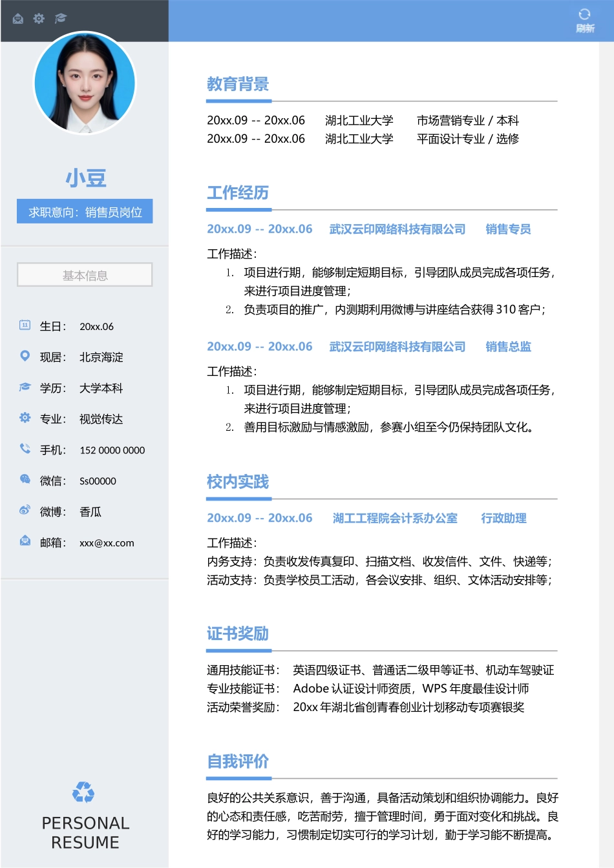
Task: Click the 证书奖励 section heading
Action: (x=238, y=634)
